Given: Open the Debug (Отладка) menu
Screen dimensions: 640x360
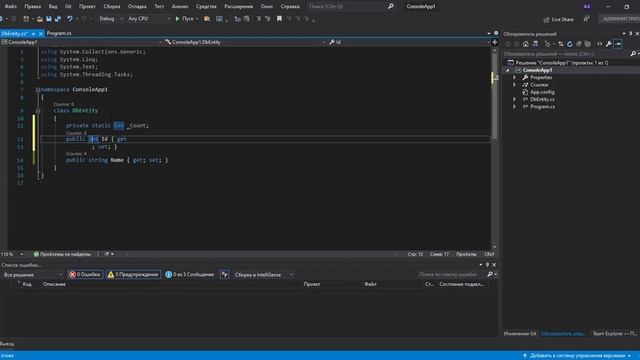Looking at the screenshot, I should pos(137,6).
